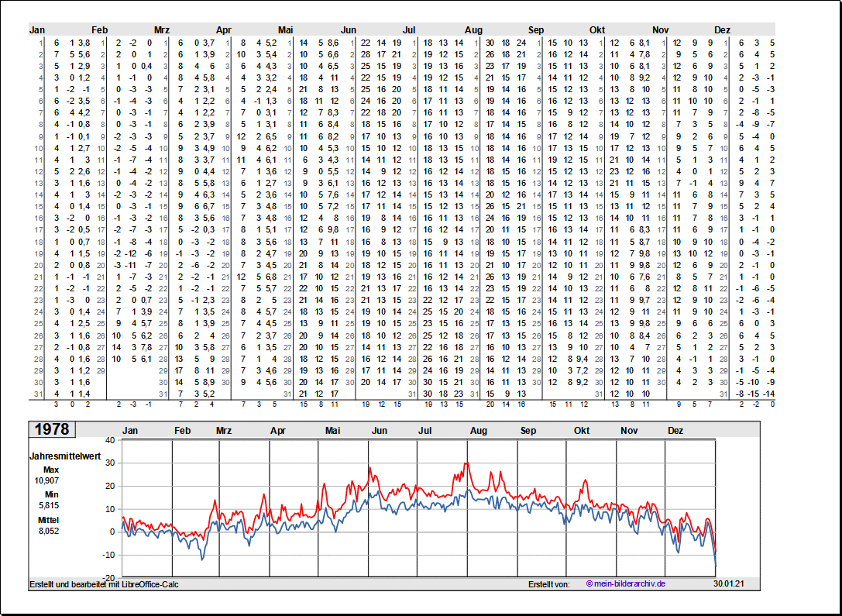The width and height of the screenshot is (842, 616).
Task: Click the Mittel value 8,052
Action: 47,531
